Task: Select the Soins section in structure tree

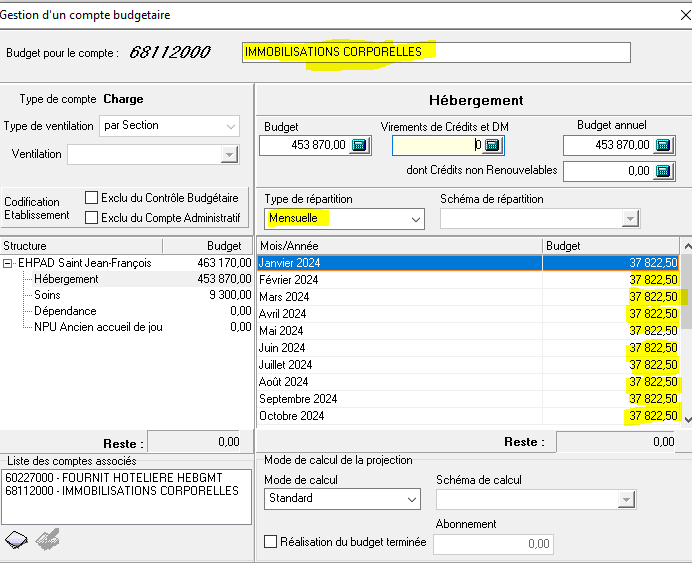Action: click(47, 295)
